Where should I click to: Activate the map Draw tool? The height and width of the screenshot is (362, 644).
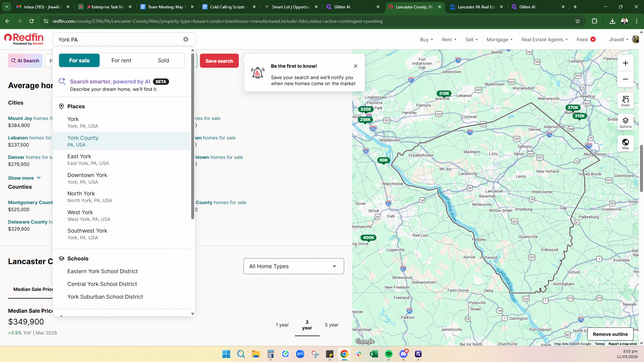pos(626,101)
